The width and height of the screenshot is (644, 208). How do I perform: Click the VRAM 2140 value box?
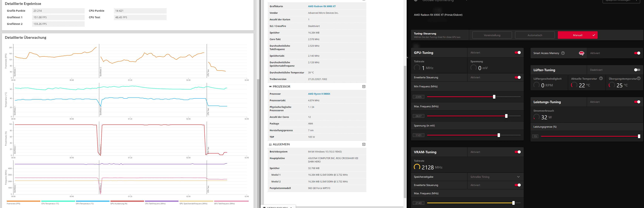(x=419, y=203)
